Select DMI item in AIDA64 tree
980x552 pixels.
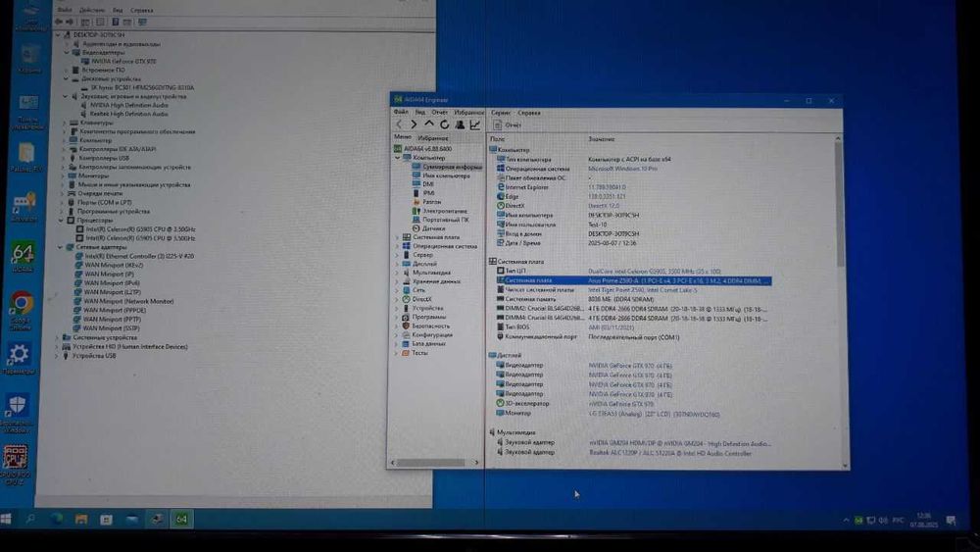click(423, 184)
